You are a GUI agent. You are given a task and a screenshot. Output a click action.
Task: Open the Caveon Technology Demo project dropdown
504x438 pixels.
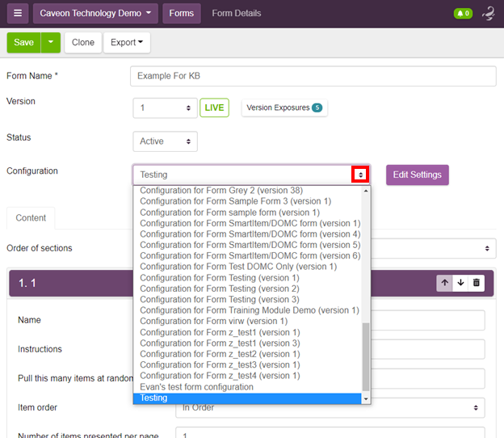tap(95, 13)
